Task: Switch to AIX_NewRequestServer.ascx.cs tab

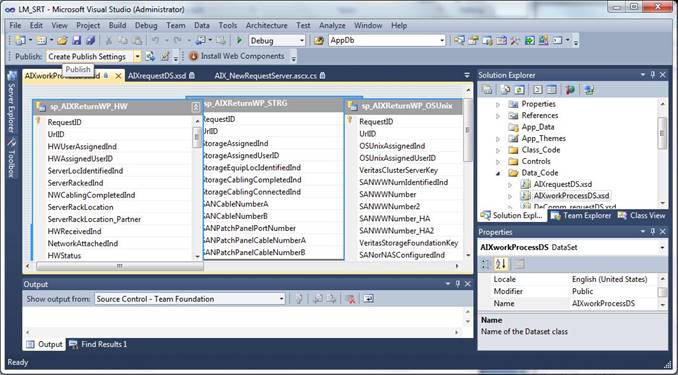Action: click(x=269, y=76)
